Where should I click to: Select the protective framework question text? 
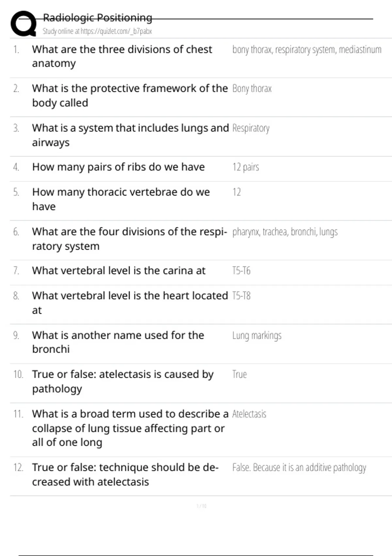129,95
